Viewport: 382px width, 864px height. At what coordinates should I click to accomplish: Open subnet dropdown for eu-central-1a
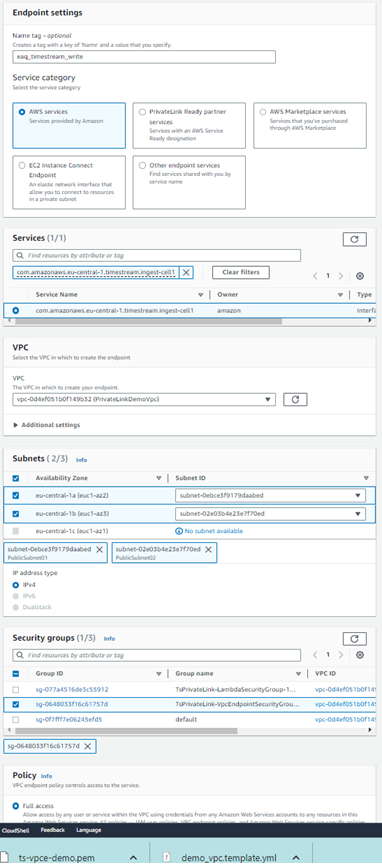(x=270, y=495)
